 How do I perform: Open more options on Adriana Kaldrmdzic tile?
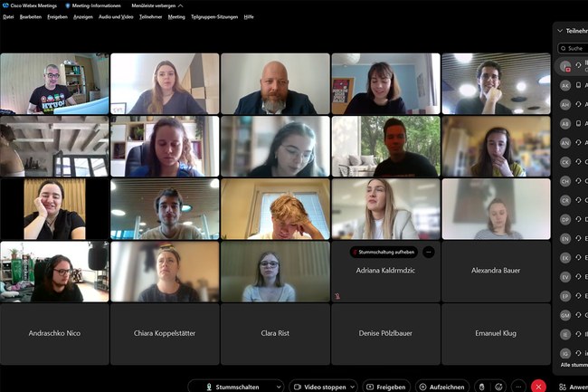coord(428,252)
